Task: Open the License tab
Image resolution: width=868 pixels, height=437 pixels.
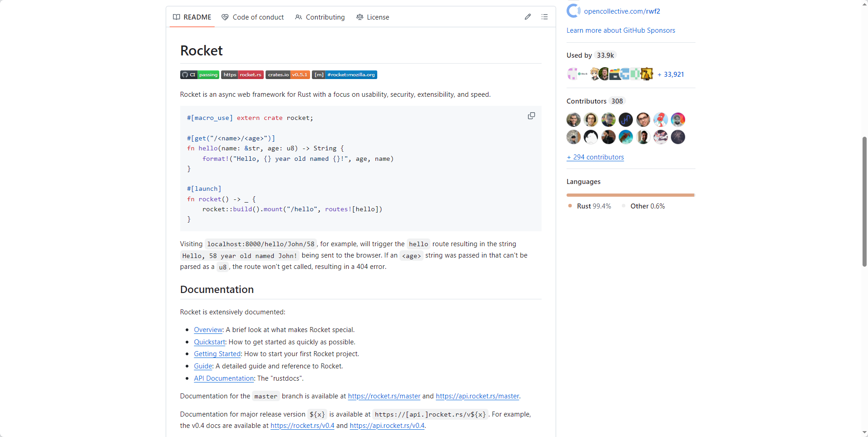Action: click(373, 17)
